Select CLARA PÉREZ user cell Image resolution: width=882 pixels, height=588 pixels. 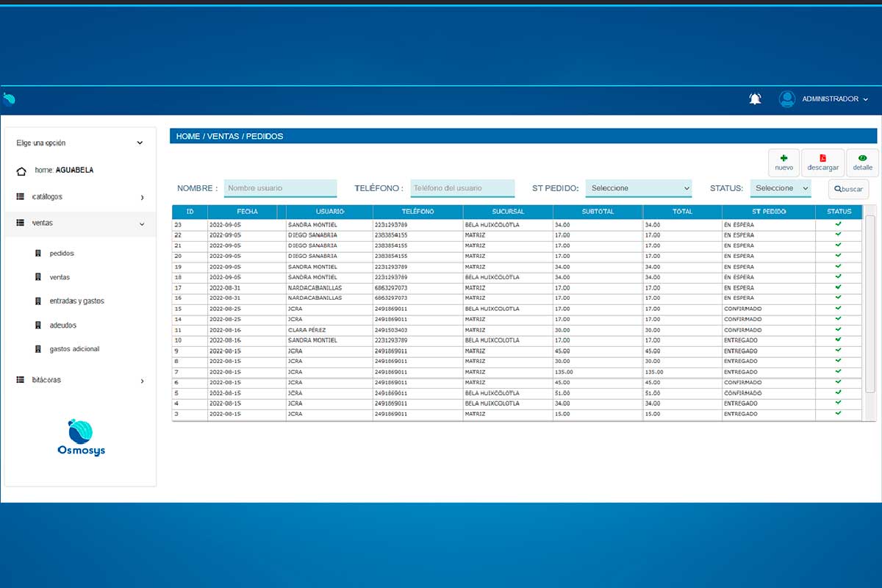[x=329, y=330]
